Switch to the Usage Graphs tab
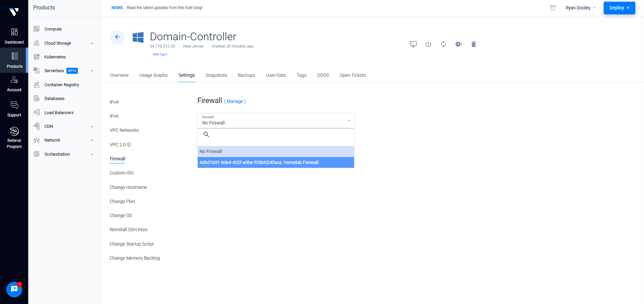This screenshot has width=644, height=304. click(x=153, y=75)
